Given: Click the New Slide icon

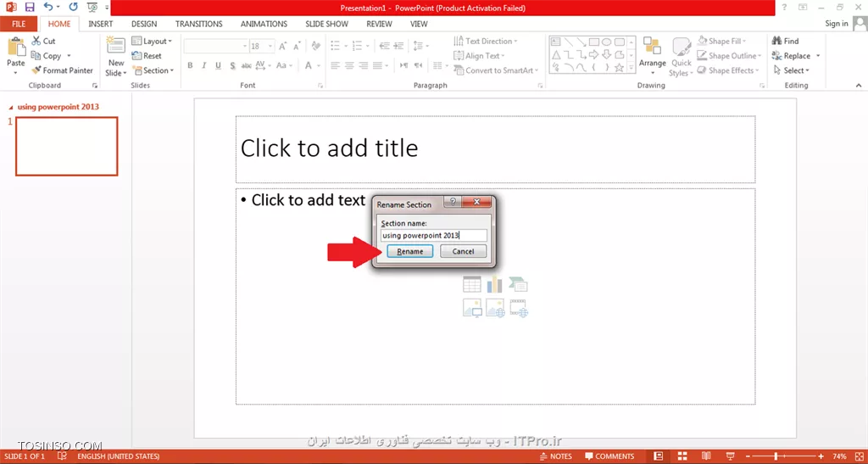Looking at the screenshot, I should pyautogui.click(x=115, y=46).
